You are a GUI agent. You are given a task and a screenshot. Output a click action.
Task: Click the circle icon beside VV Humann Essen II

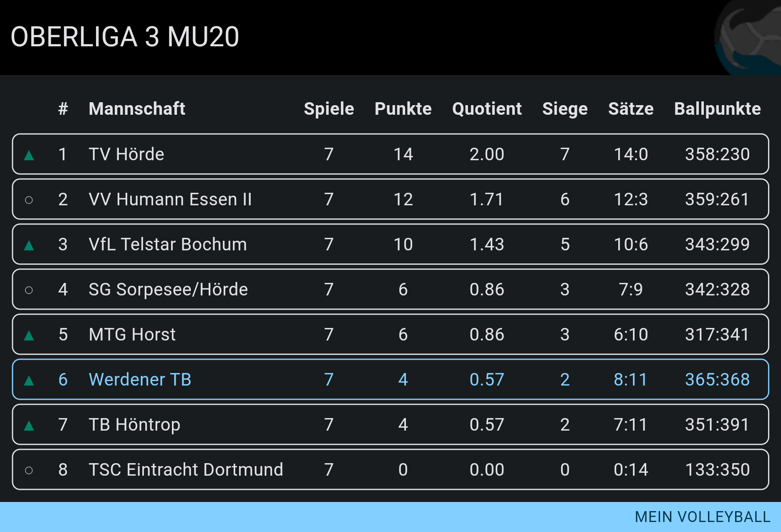coord(29,200)
